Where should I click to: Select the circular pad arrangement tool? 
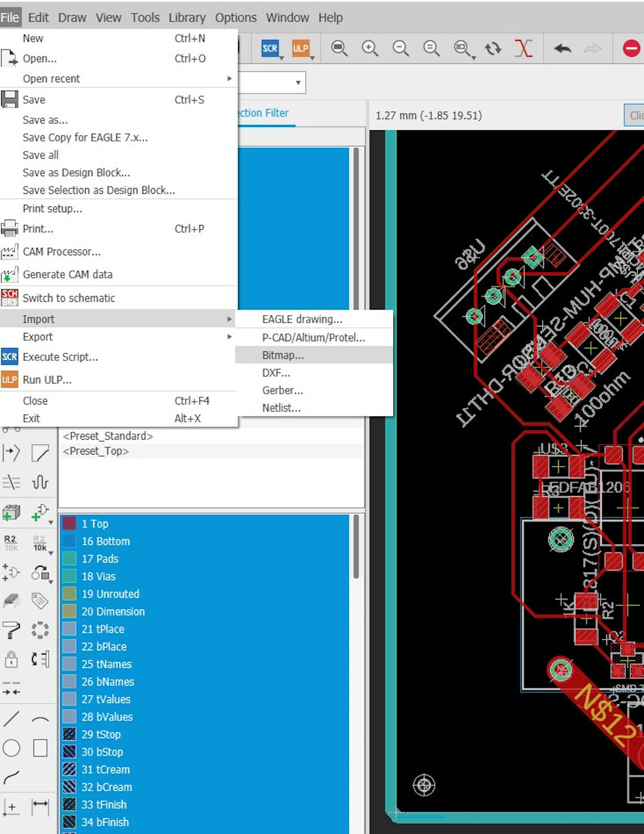coord(40,630)
